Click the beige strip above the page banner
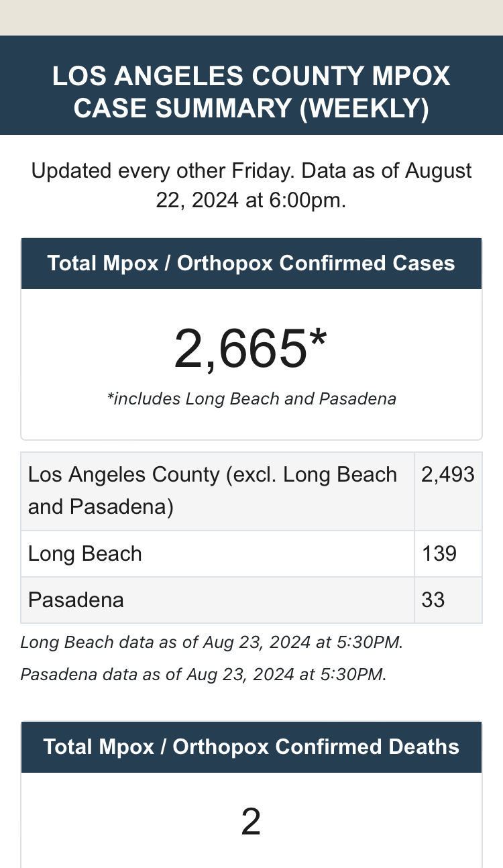The width and height of the screenshot is (503, 868). 251,17
